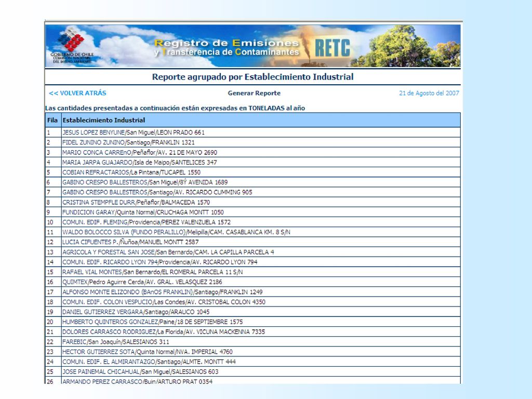Click Fila number 15 cell
This screenshot has width=532, height=399.
pyautogui.click(x=54, y=272)
